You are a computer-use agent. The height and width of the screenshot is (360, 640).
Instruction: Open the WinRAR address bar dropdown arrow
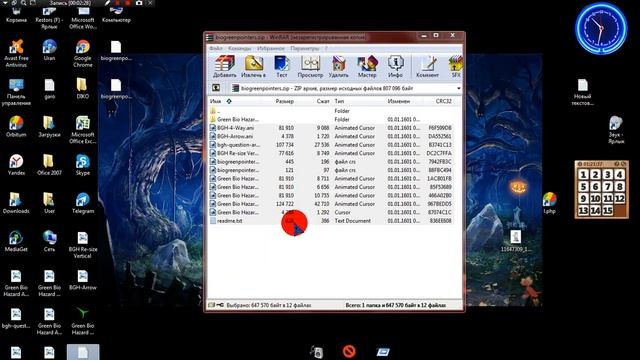click(x=458, y=88)
